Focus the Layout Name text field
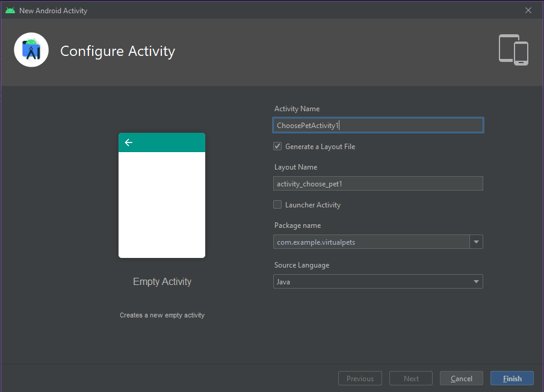 378,183
